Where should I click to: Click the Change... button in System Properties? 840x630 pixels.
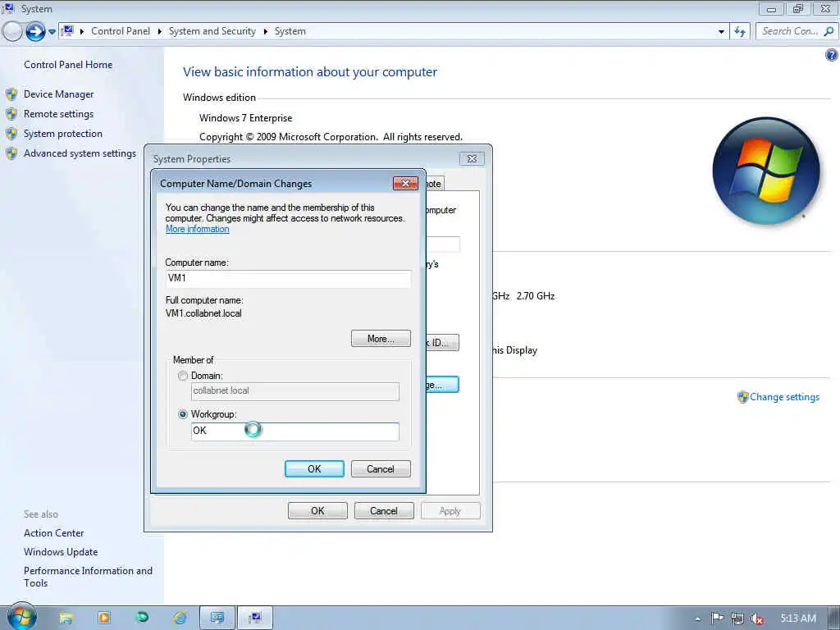click(442, 385)
